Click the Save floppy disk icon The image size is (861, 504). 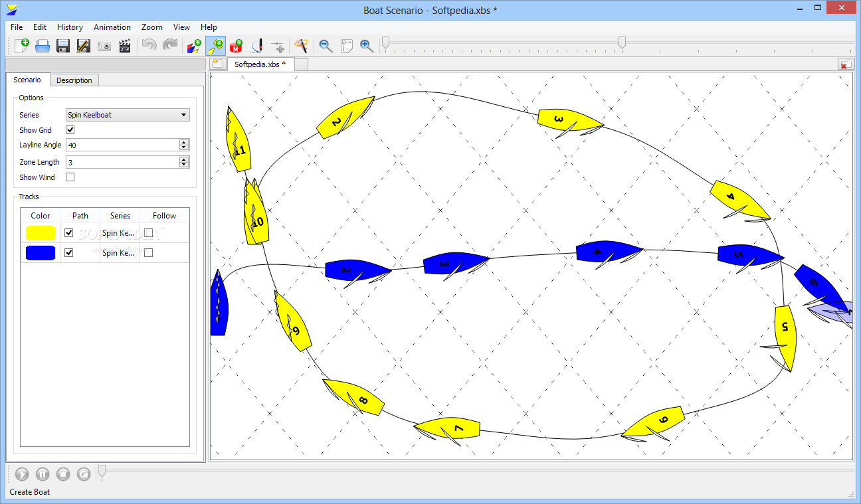point(63,46)
